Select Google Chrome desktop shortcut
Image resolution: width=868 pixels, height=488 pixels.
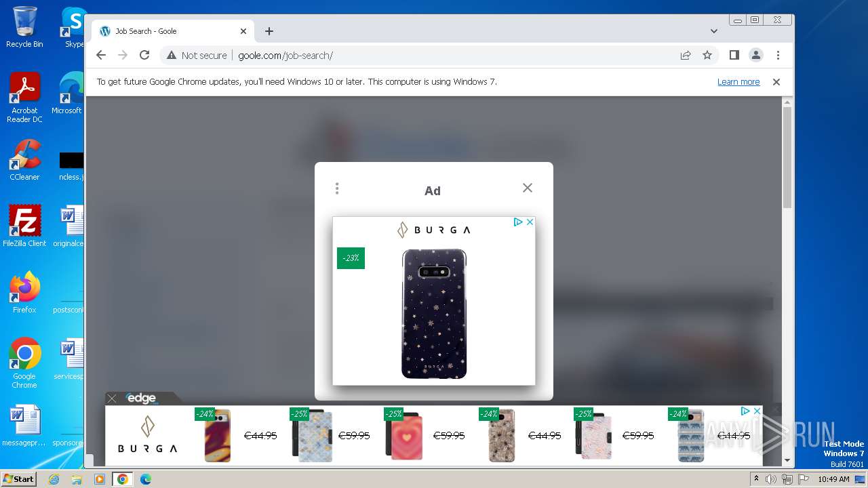click(x=24, y=363)
